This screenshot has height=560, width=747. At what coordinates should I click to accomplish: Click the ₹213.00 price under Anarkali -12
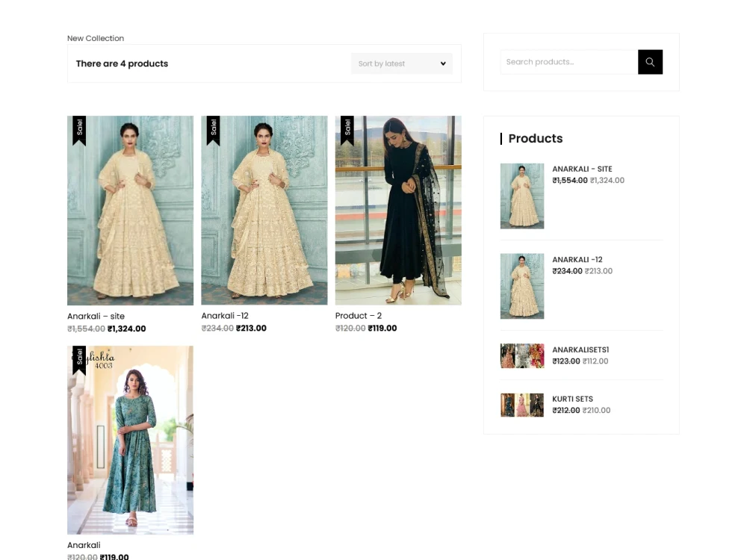[251, 328]
